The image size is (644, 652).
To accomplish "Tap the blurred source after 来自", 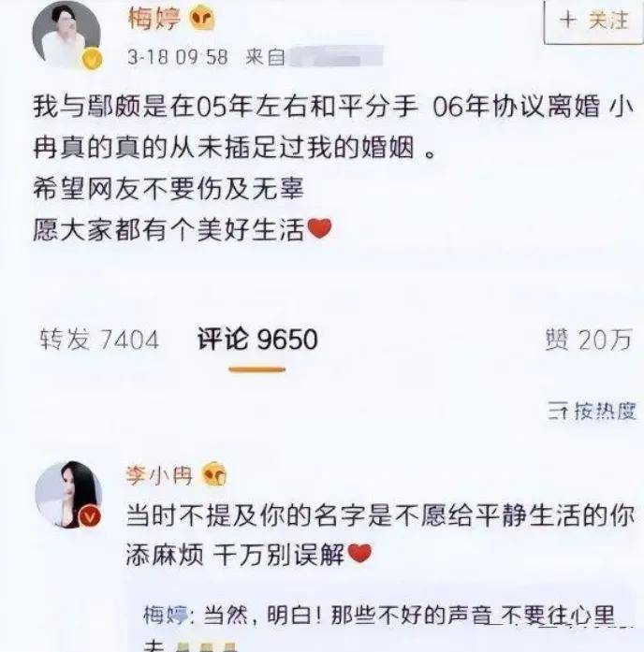I will (x=335, y=56).
